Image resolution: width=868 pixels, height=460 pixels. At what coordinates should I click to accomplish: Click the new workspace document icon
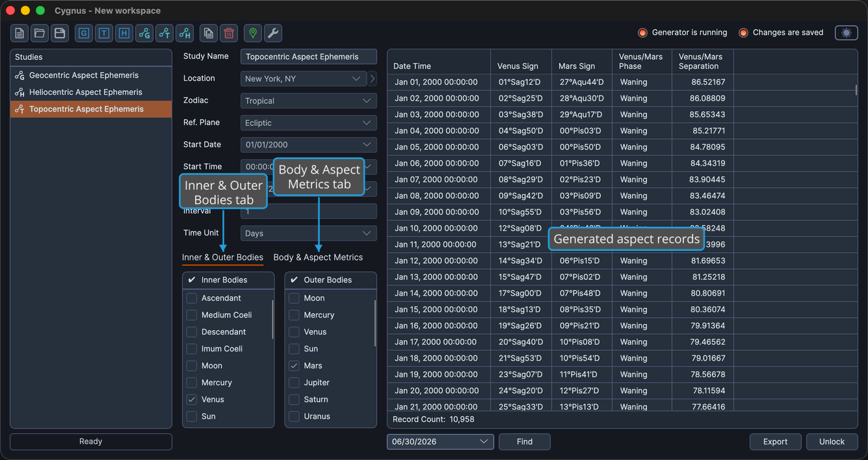[20, 33]
